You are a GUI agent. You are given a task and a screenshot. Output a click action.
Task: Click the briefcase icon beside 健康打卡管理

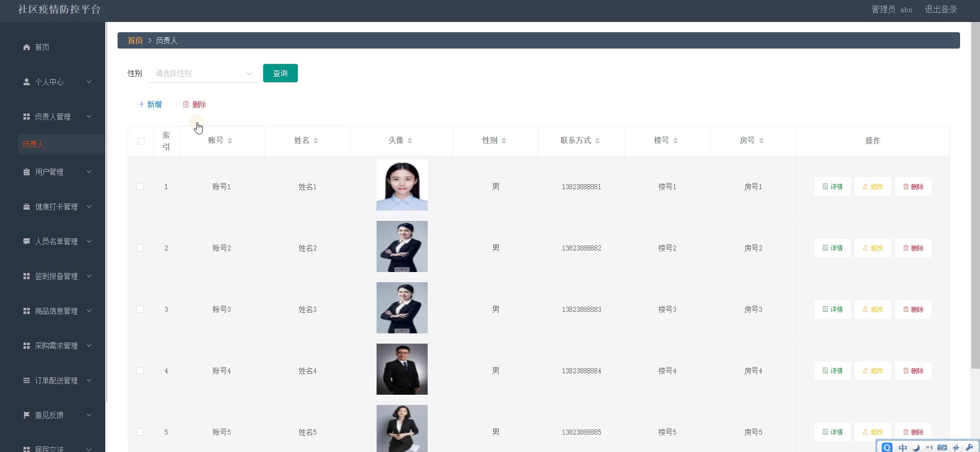(27, 207)
